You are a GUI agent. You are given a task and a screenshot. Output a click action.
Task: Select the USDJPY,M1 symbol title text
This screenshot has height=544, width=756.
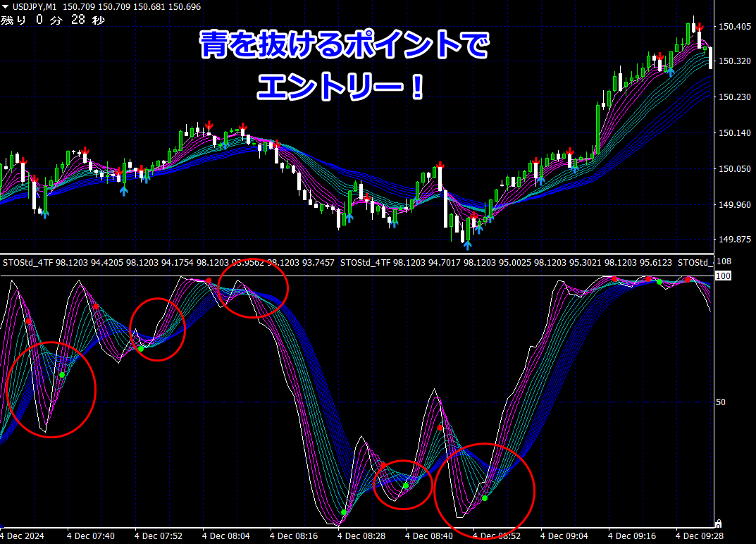click(35, 7)
